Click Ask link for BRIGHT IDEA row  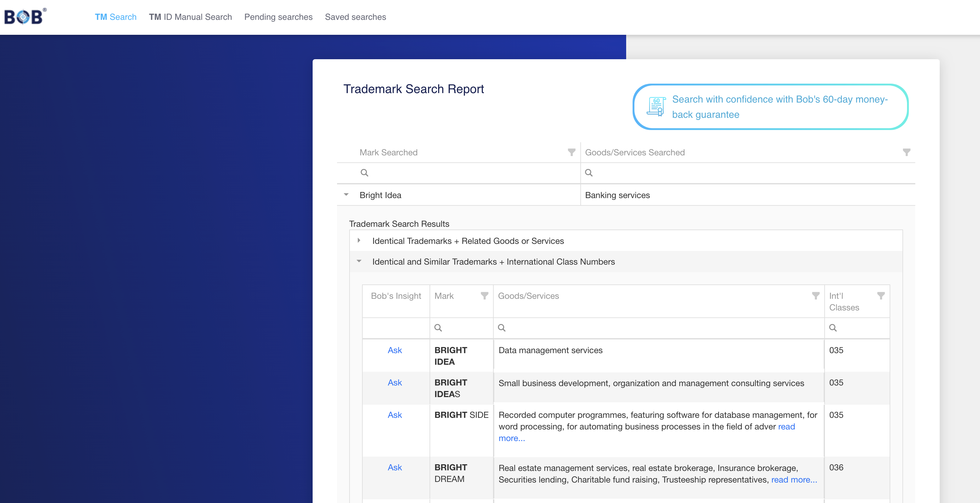coord(394,350)
